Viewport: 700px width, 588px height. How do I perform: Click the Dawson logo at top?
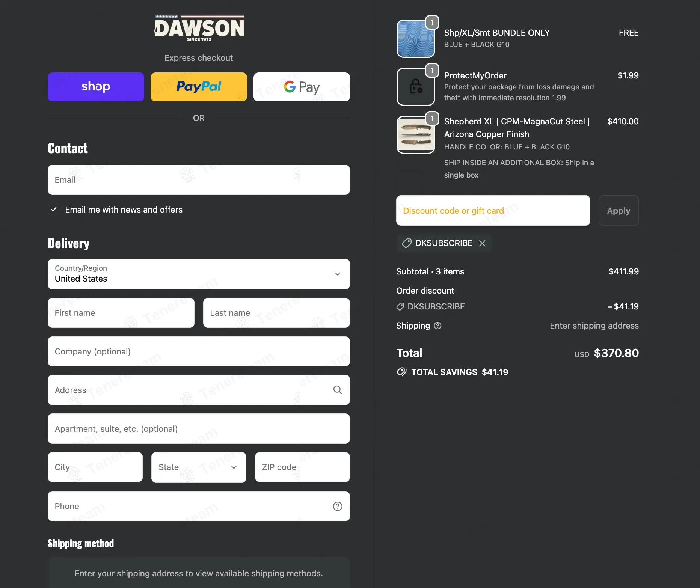click(x=199, y=28)
